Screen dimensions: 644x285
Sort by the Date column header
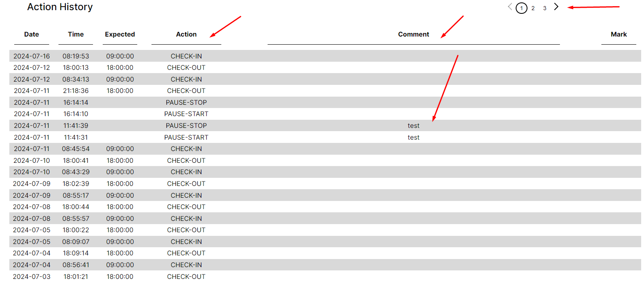click(x=32, y=35)
